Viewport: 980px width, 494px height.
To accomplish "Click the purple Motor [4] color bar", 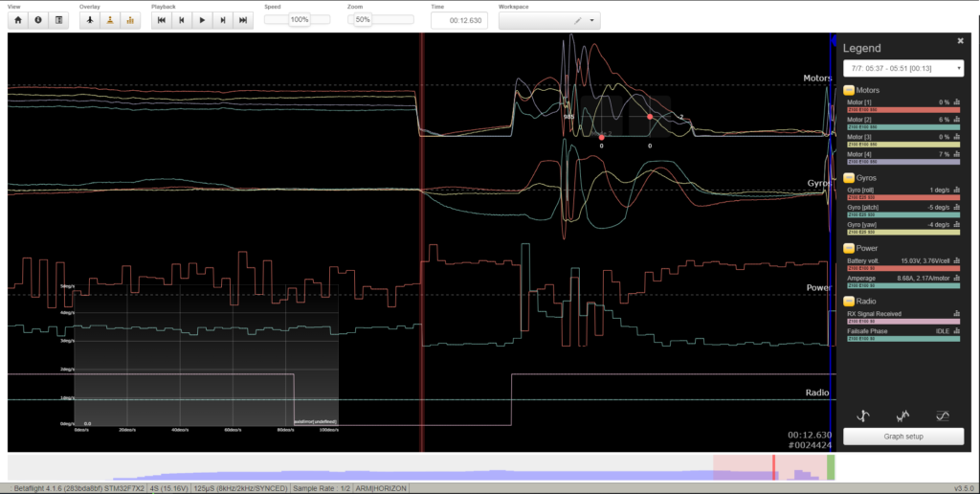I will (x=903, y=162).
